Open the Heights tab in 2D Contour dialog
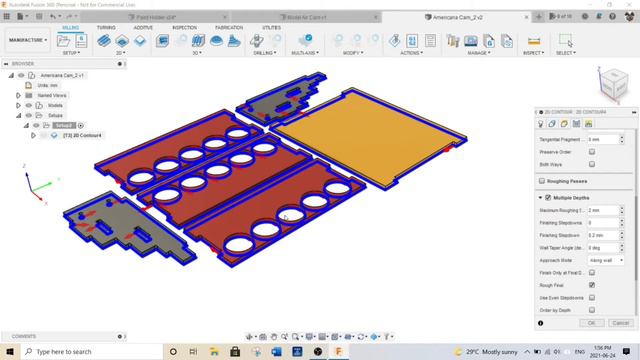The image size is (640, 360). click(564, 124)
